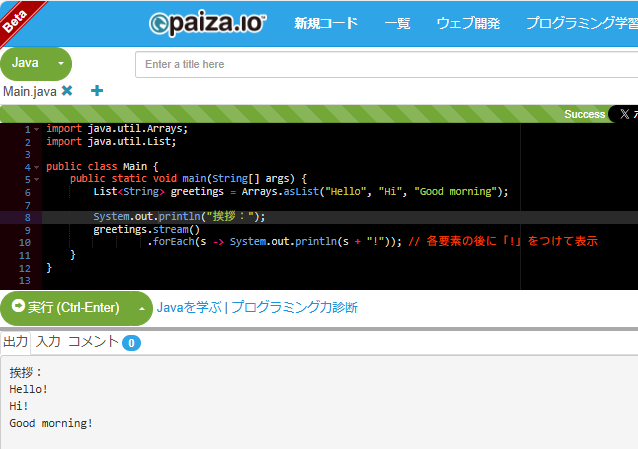The image size is (638, 449).
Task: Fold the main method at line 5
Action: point(37,179)
